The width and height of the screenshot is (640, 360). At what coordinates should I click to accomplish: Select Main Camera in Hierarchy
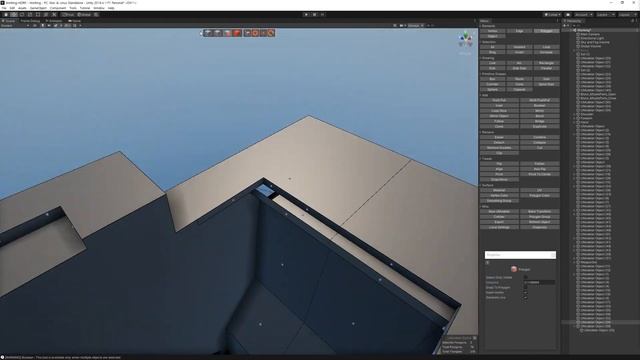[590, 34]
